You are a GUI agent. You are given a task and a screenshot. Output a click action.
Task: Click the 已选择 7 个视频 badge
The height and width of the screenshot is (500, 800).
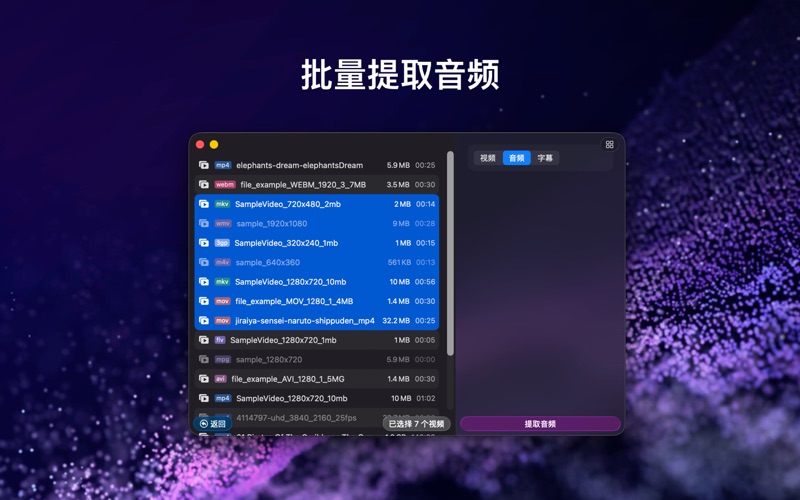416,423
